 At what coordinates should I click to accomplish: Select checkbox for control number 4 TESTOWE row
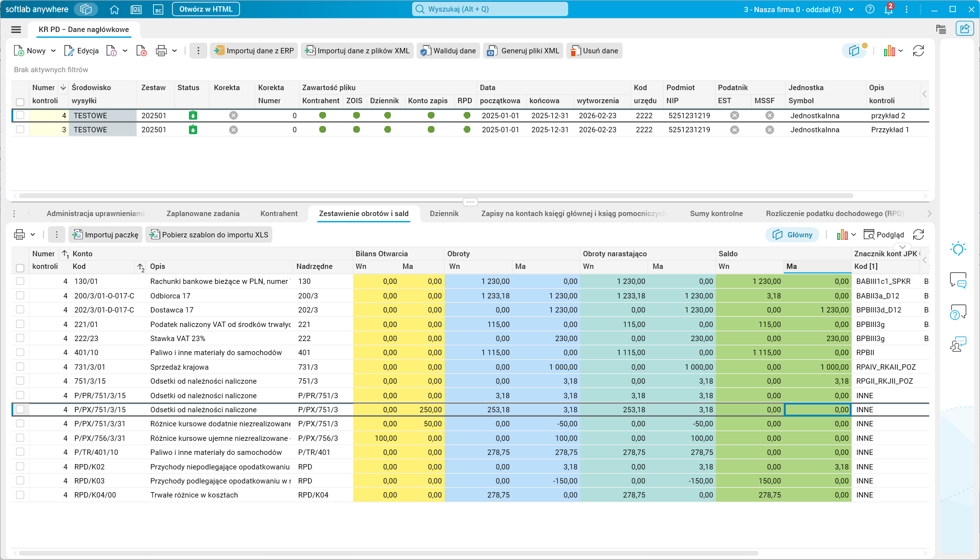(20, 115)
